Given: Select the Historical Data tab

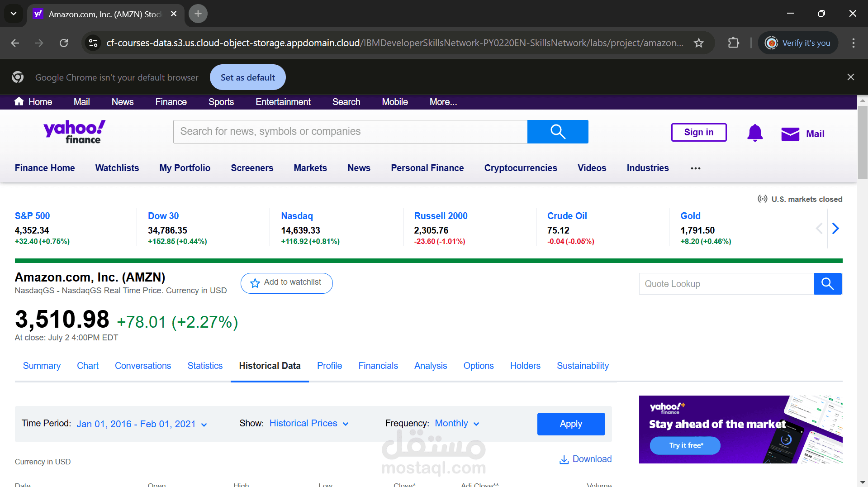Looking at the screenshot, I should click(x=270, y=366).
